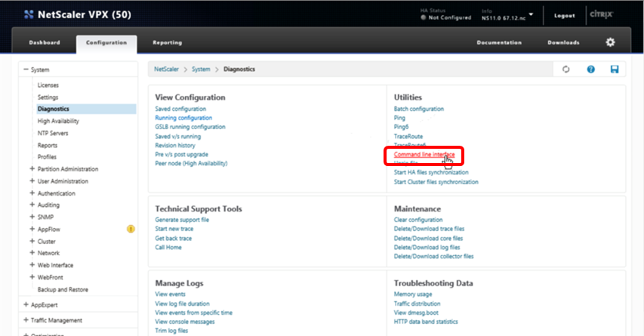
Task: Collapse the System tree node
Action: (26, 69)
